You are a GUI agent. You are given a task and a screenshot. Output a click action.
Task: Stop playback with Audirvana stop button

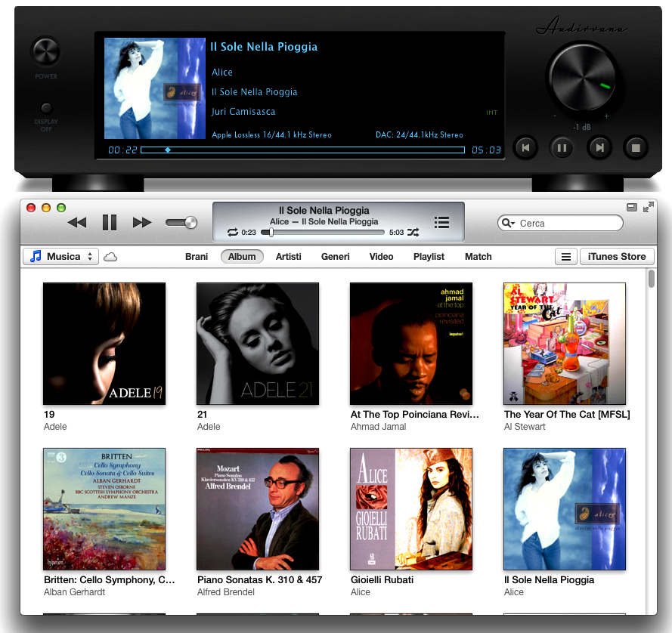[636, 148]
